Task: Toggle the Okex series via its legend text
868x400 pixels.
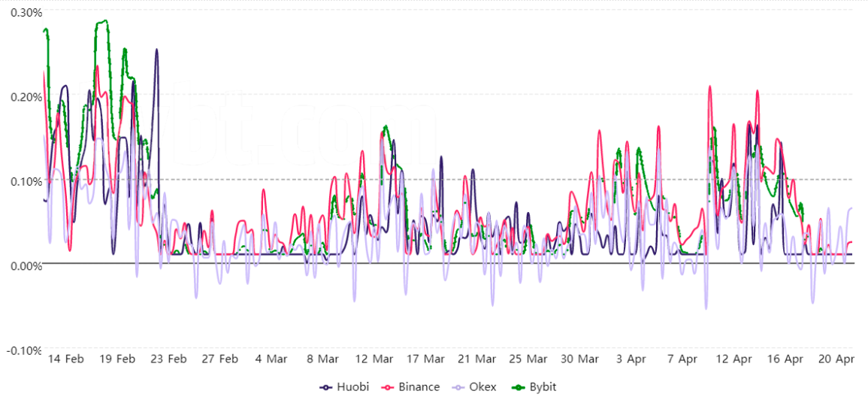Action: [x=483, y=386]
